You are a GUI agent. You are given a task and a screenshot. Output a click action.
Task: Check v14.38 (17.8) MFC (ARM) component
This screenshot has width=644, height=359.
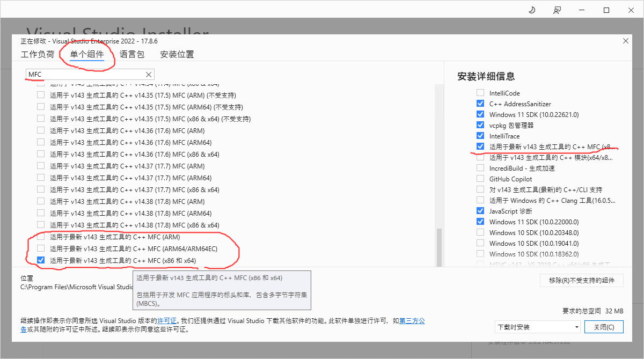(41, 202)
